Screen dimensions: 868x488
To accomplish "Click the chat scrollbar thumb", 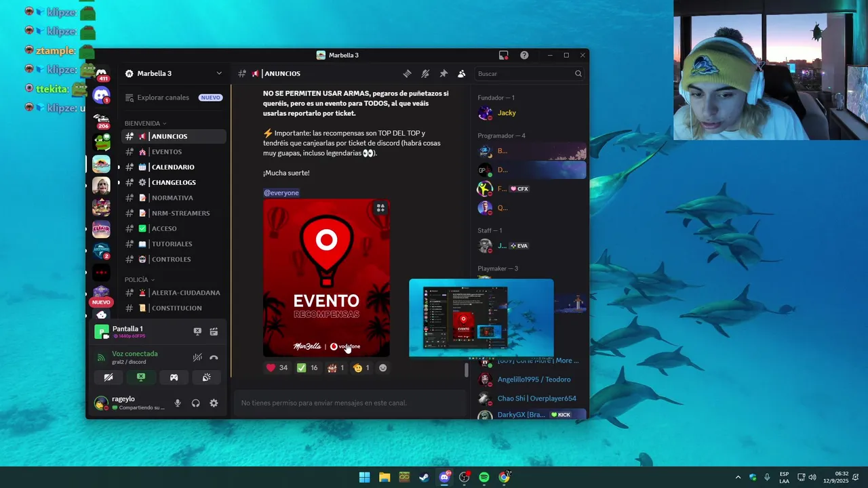I will pyautogui.click(x=466, y=370).
